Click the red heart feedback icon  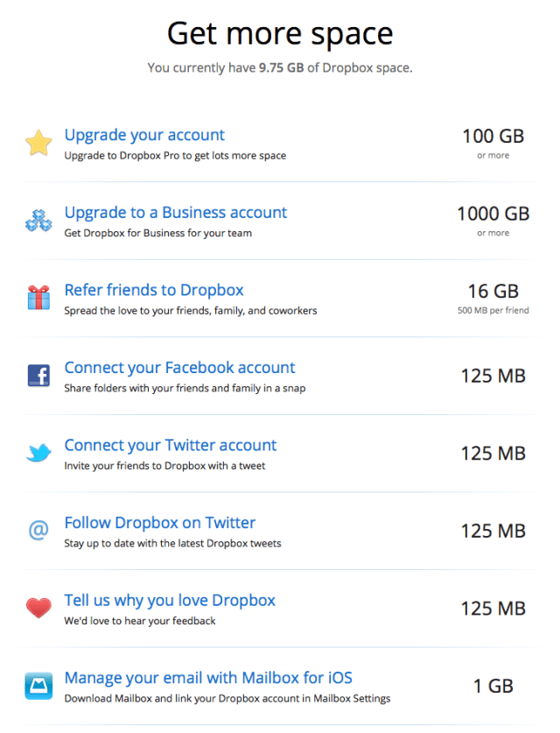coord(38,608)
